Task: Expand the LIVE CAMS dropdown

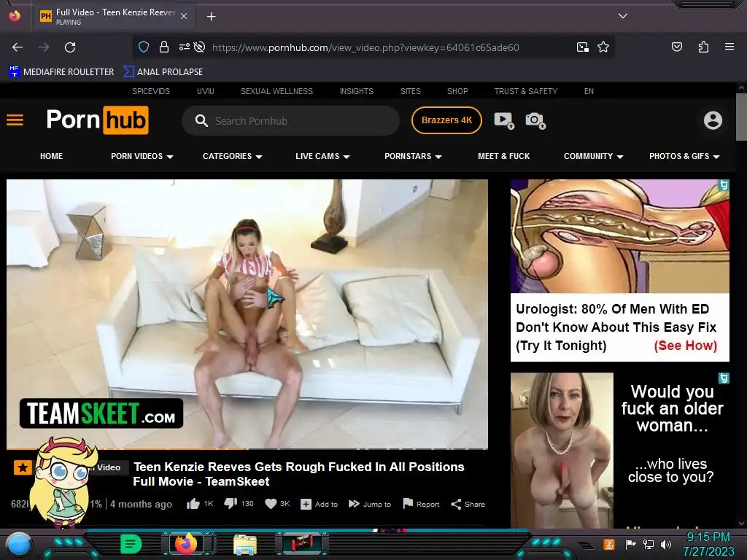Action: [x=322, y=156]
